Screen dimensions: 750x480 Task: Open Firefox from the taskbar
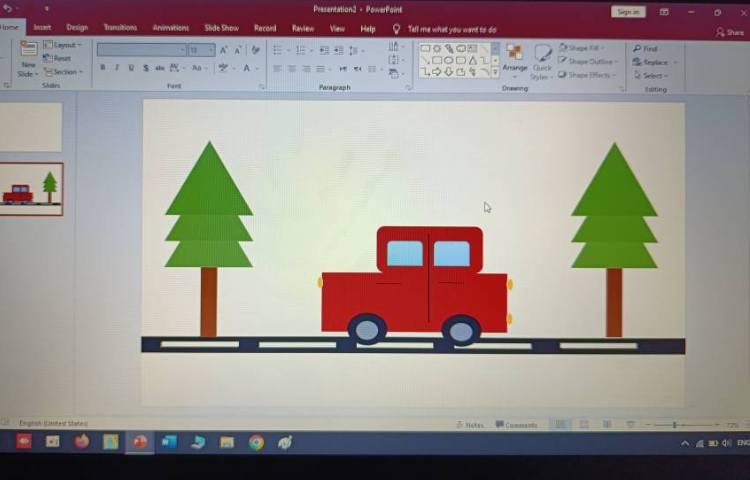coord(81,441)
